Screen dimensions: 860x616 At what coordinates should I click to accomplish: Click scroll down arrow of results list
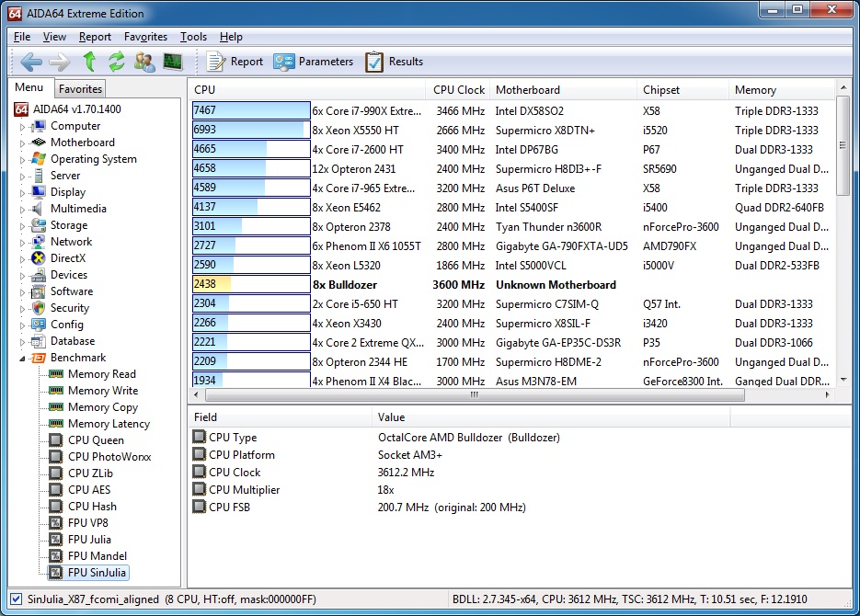coord(843,380)
